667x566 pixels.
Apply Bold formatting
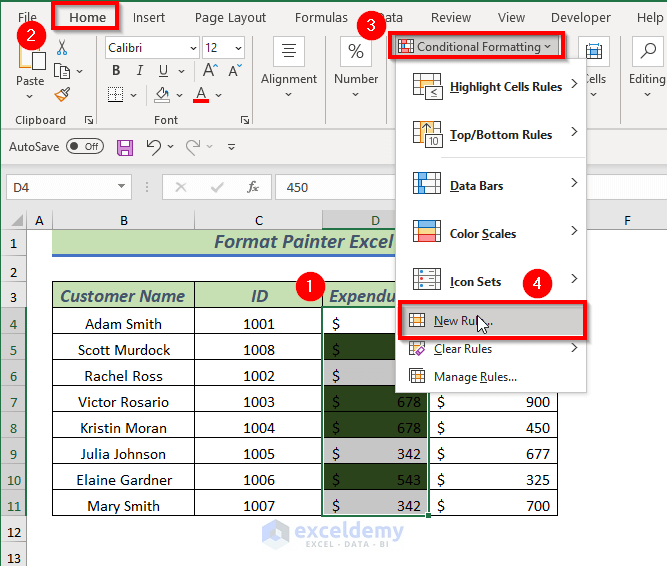pyautogui.click(x=116, y=70)
